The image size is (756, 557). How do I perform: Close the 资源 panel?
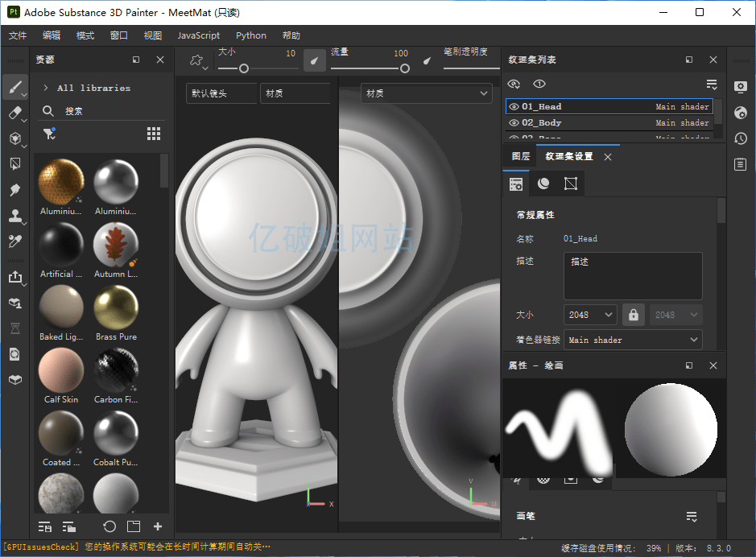pyautogui.click(x=160, y=60)
